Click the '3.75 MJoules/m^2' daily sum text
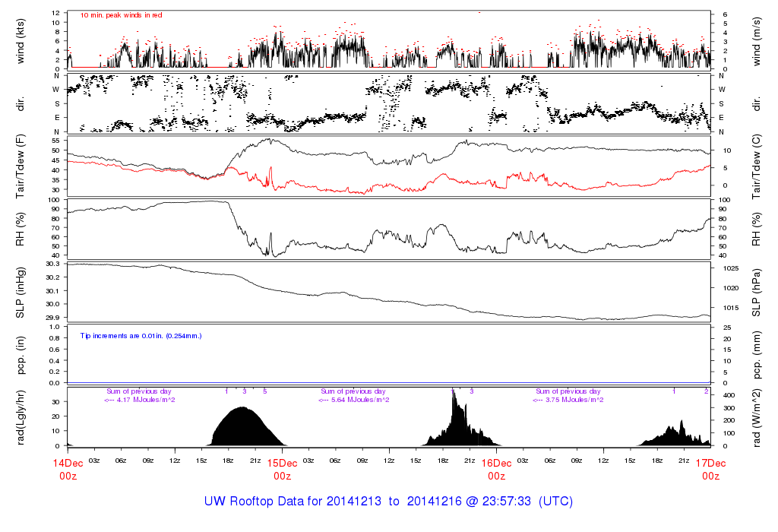This screenshot has width=778, height=532. pos(568,400)
